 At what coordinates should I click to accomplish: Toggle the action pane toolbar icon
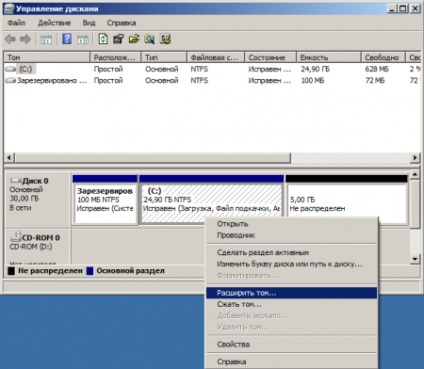[x=83, y=40]
